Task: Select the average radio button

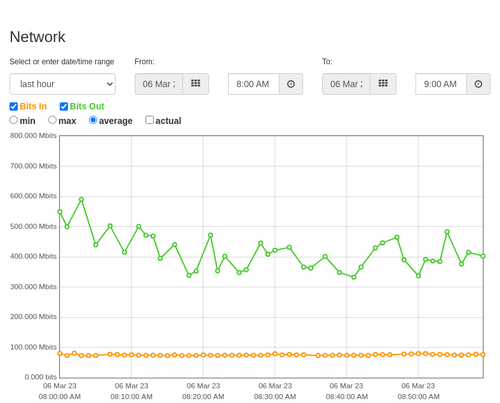Action: click(x=93, y=120)
